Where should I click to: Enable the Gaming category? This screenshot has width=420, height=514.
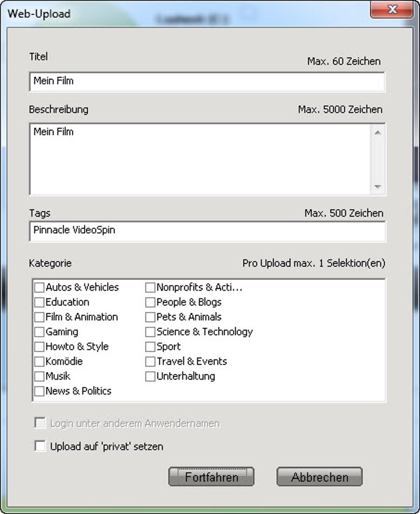click(40, 332)
